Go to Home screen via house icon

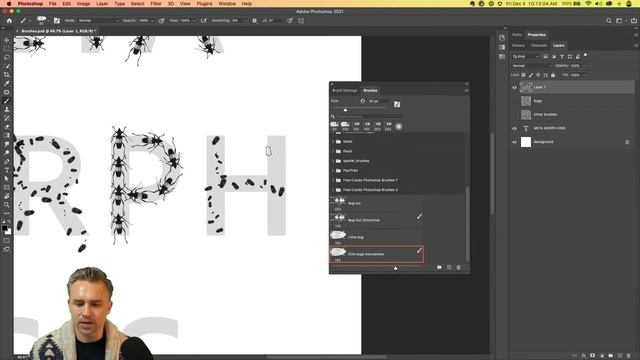pyautogui.click(x=9, y=20)
